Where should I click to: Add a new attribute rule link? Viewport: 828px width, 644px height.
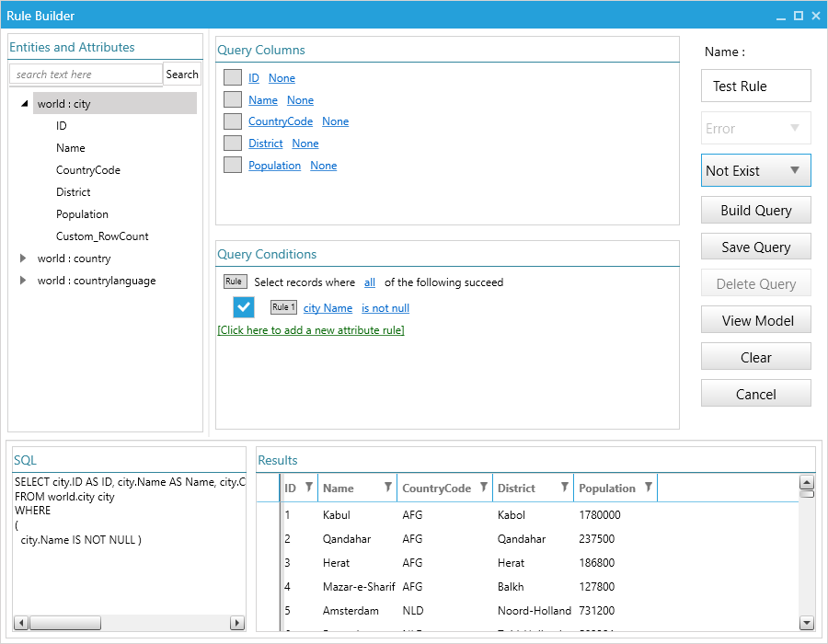pos(311,330)
